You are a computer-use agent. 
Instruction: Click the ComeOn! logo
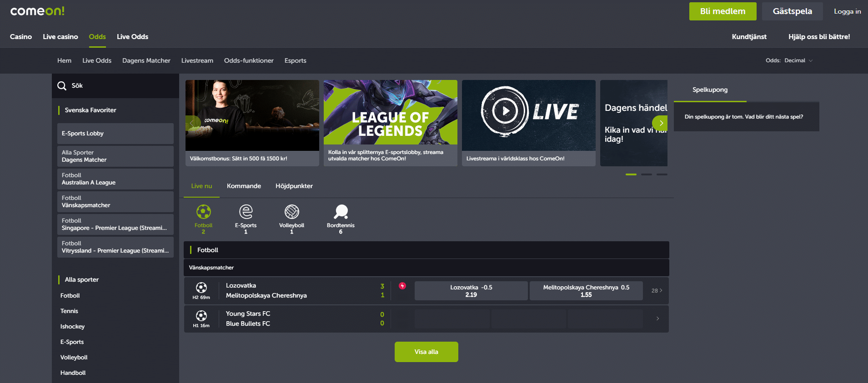(x=37, y=11)
